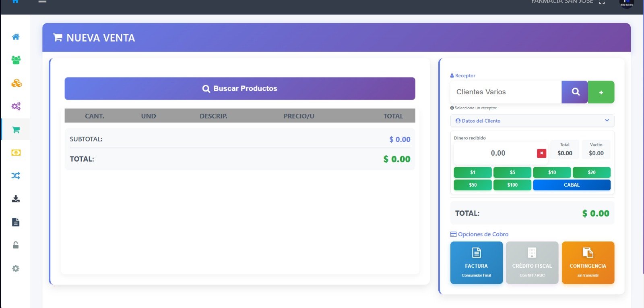Open the orange boxes inventory icon
The width and height of the screenshot is (644, 308).
click(16, 83)
